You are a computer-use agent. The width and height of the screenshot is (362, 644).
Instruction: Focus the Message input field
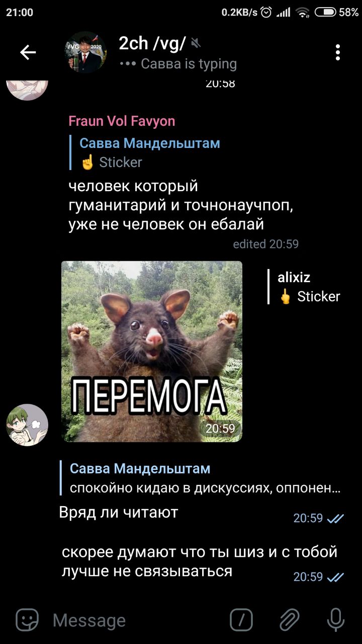point(136,620)
